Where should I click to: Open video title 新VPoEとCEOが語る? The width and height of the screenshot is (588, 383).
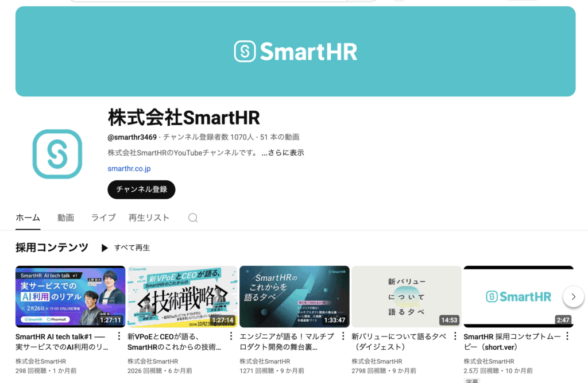(175, 342)
